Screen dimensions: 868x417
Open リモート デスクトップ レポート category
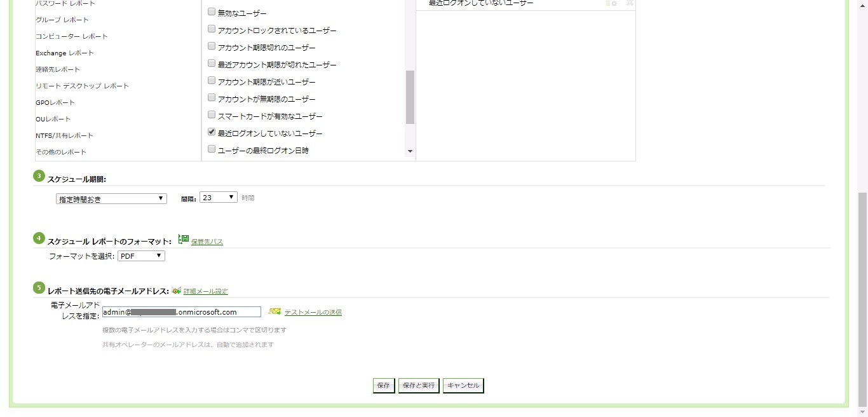[x=82, y=86]
